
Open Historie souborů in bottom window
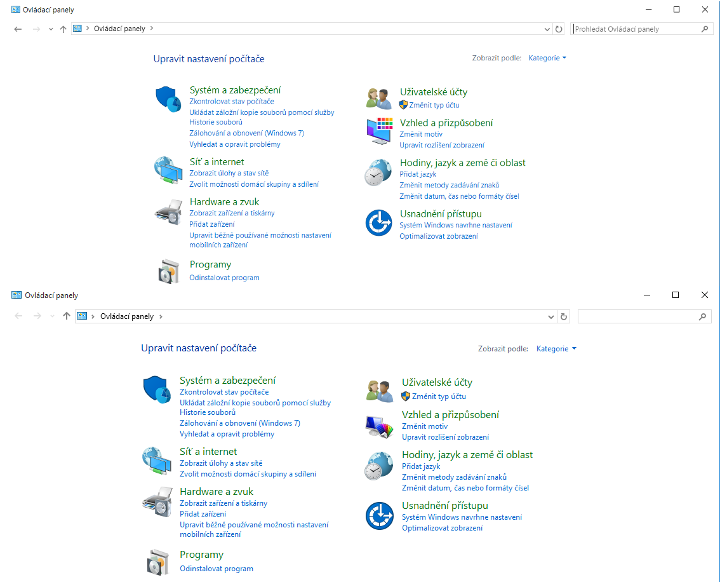208,412
